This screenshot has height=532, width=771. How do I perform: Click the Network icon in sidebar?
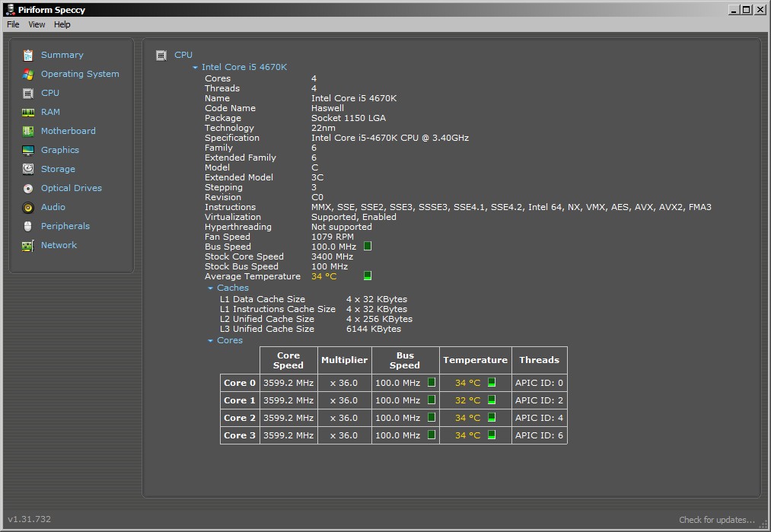pos(28,245)
